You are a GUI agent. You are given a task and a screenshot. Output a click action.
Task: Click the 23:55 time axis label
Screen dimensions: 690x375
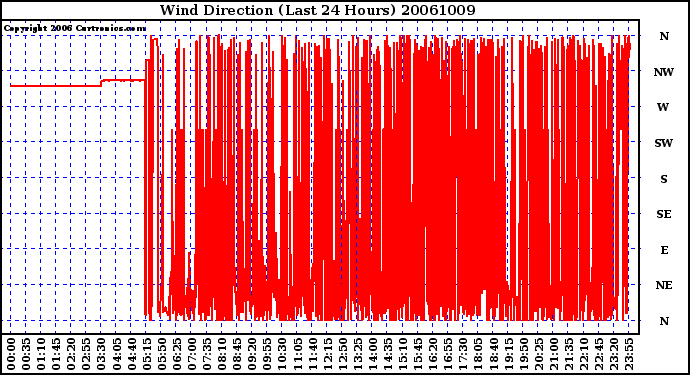click(x=629, y=354)
